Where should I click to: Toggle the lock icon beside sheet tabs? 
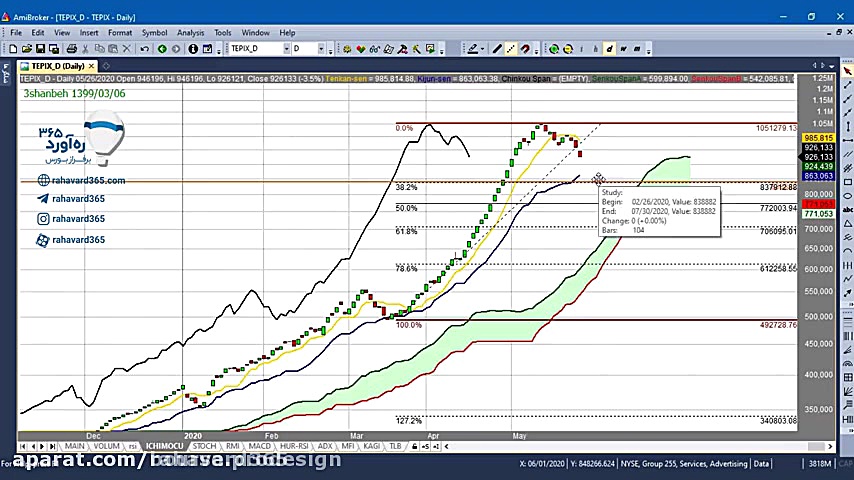(x=414, y=446)
